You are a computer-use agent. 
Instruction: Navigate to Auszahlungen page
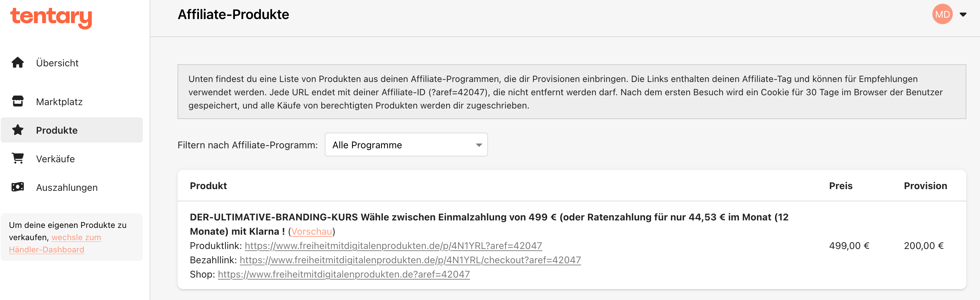(67, 187)
